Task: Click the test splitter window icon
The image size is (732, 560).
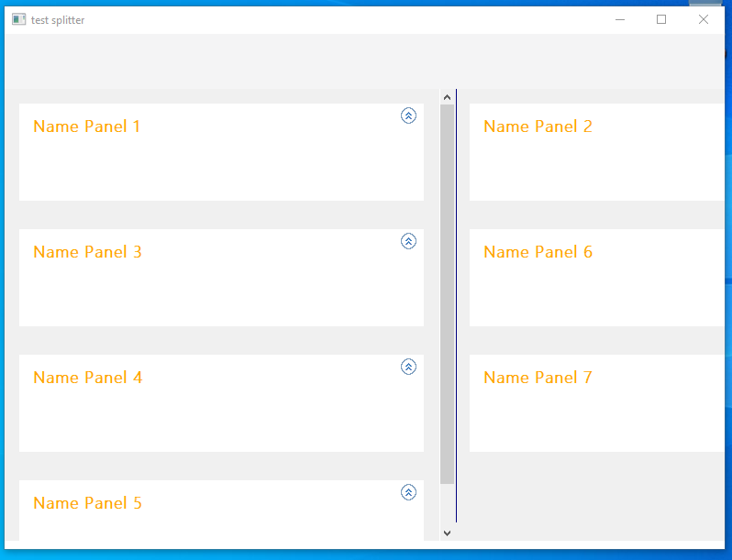Action: pos(18,19)
